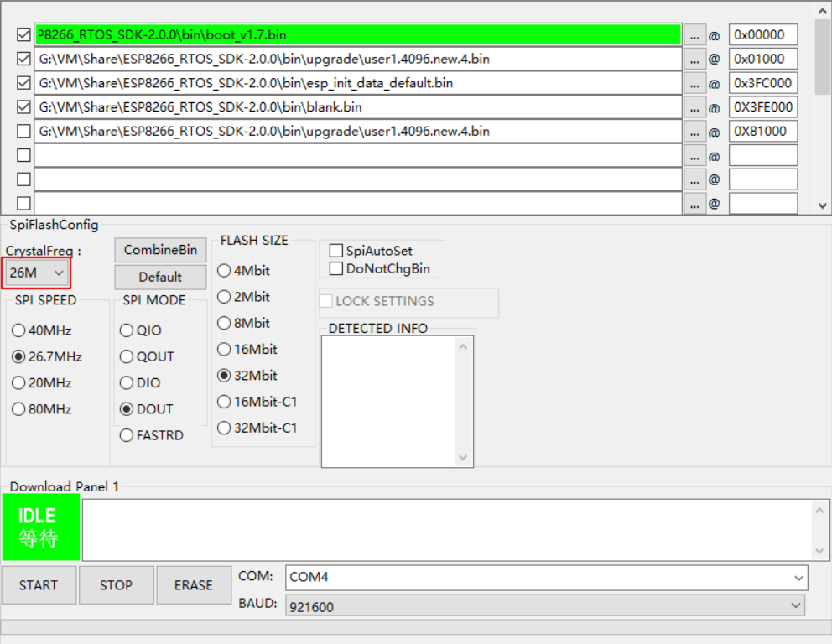The height and width of the screenshot is (644, 832).
Task: Click the ERASE flash button
Action: coord(194,585)
